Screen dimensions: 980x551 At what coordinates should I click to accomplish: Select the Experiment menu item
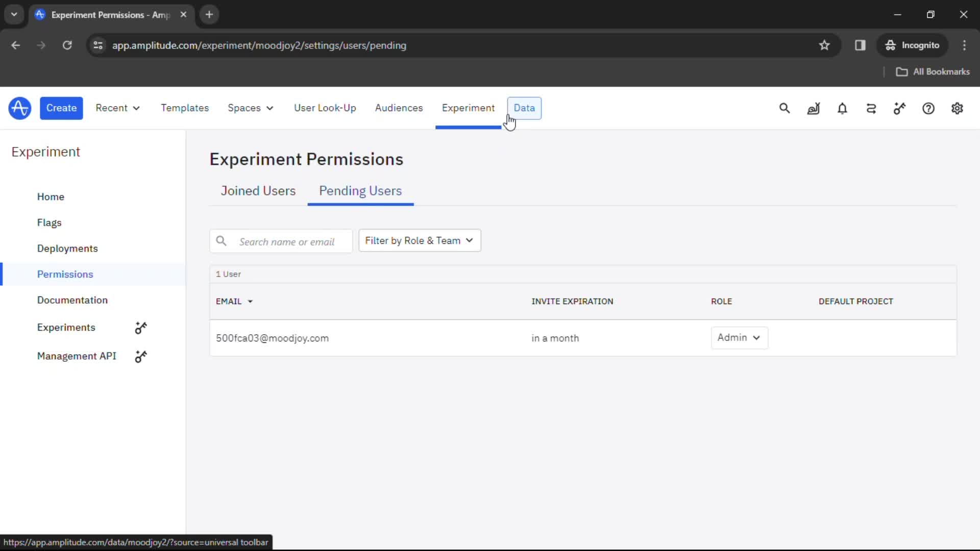point(469,108)
